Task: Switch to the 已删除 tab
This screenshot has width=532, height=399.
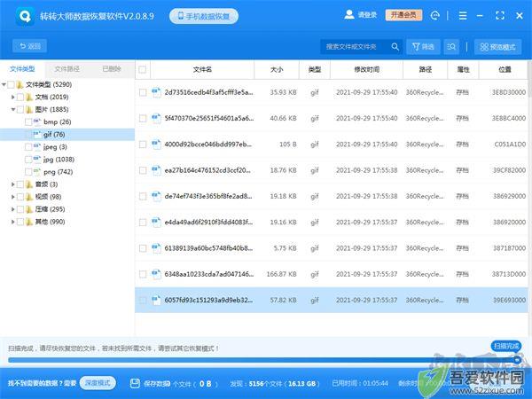Action: tap(112, 69)
